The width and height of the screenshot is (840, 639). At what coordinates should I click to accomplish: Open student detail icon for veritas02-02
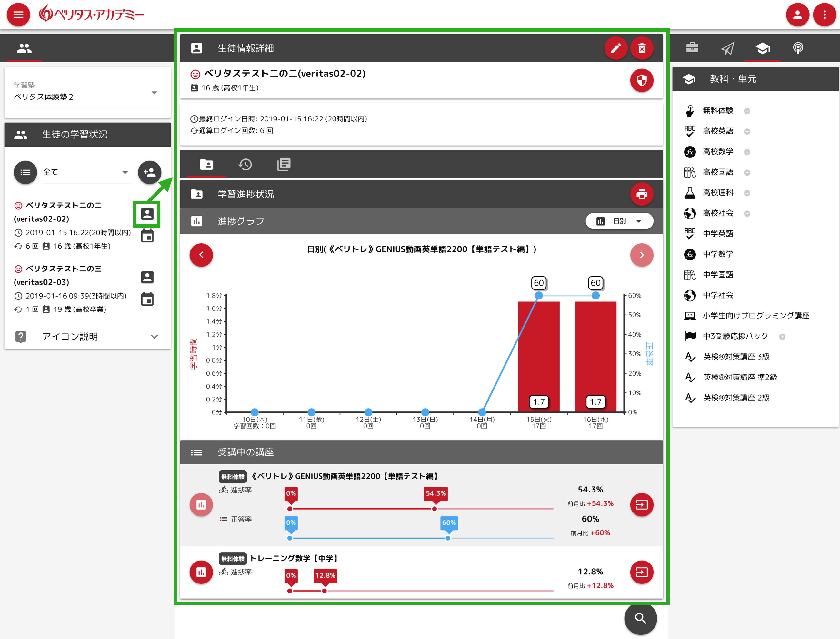(147, 214)
